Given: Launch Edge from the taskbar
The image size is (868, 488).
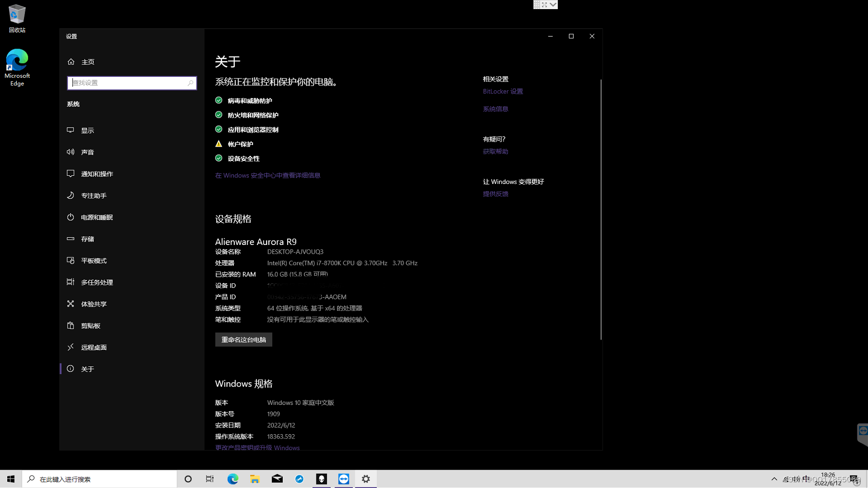Looking at the screenshot, I should click(233, 479).
